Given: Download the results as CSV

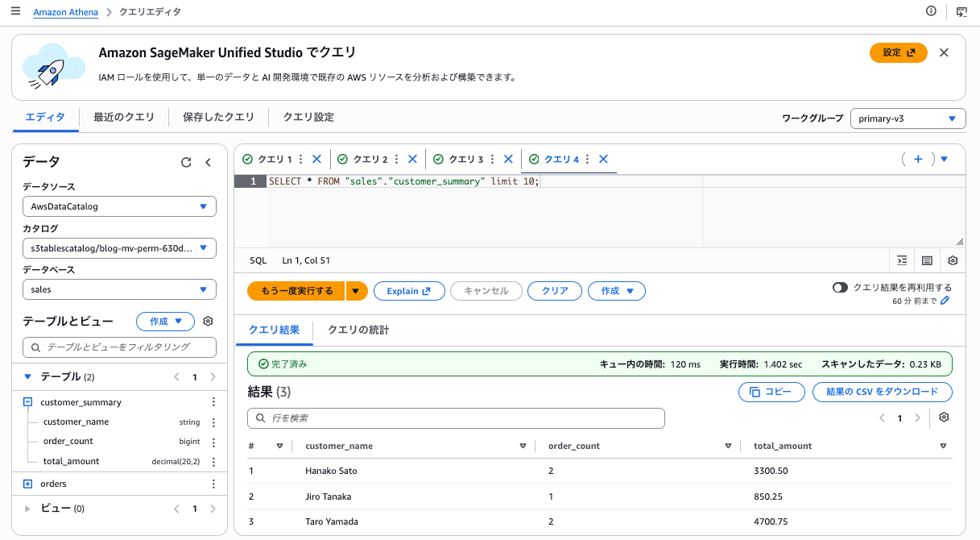Looking at the screenshot, I should pos(883,392).
